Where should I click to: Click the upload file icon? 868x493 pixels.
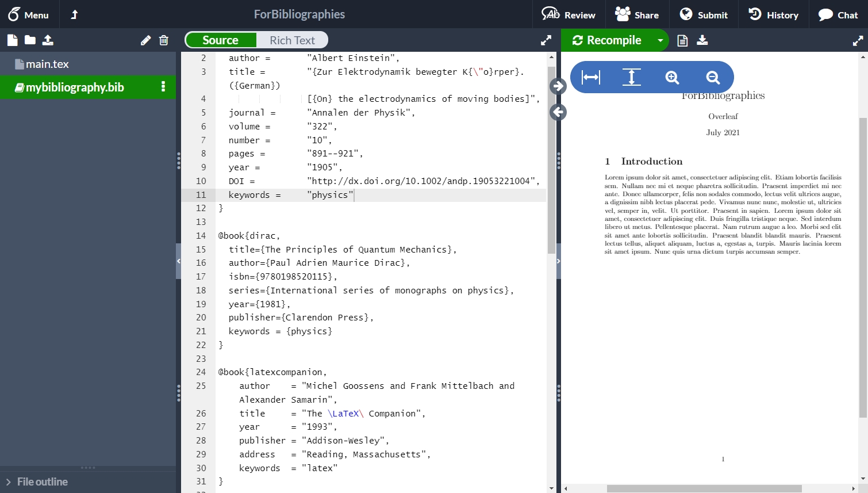point(48,40)
